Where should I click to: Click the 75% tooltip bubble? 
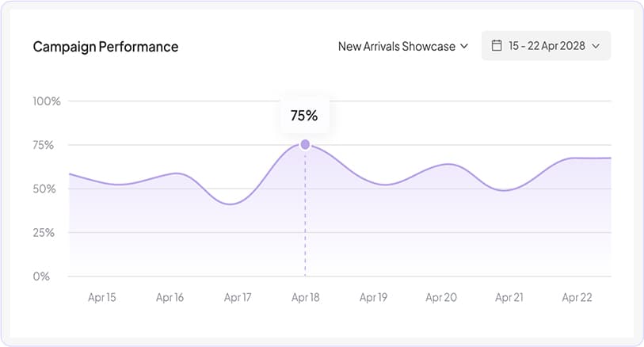304,116
